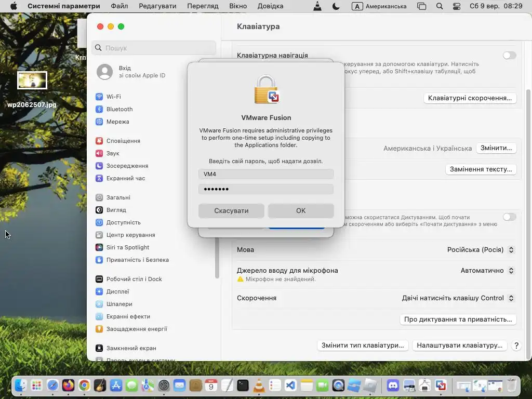Open Редагувати menu
The height and width of the screenshot is (399, 532).
157,6
